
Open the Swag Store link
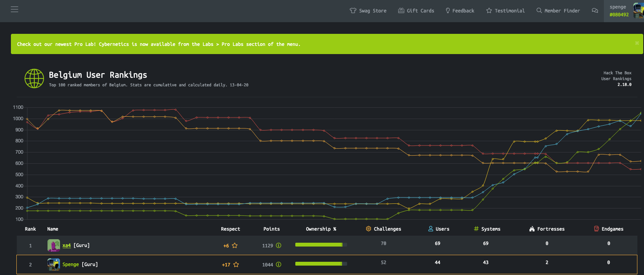click(x=368, y=11)
